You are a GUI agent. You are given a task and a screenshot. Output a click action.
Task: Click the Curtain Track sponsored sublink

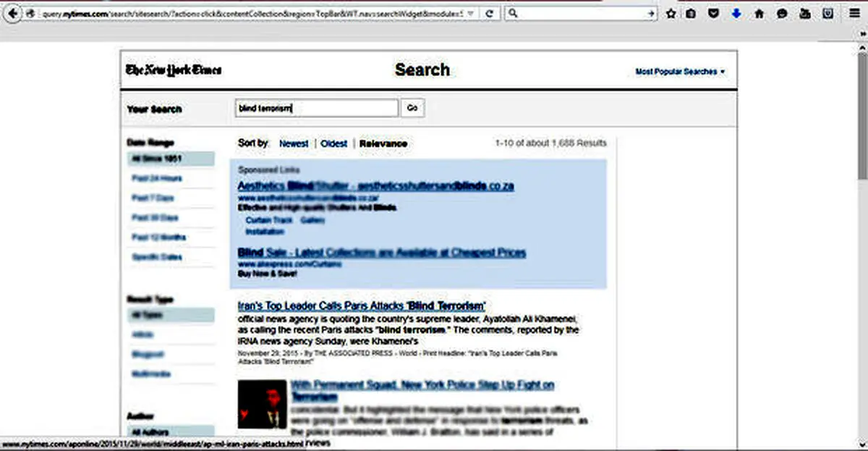(x=268, y=219)
